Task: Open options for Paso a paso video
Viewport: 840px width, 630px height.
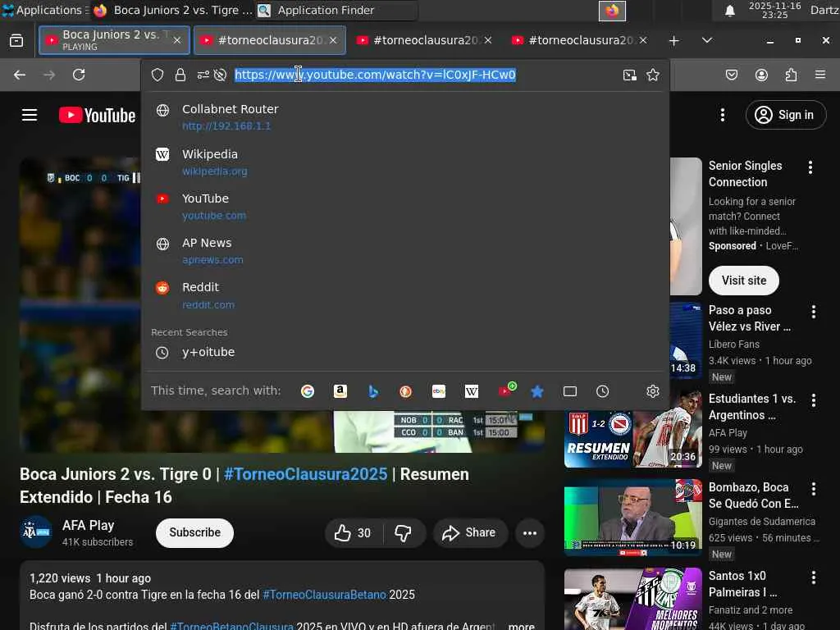Action: 814,312
